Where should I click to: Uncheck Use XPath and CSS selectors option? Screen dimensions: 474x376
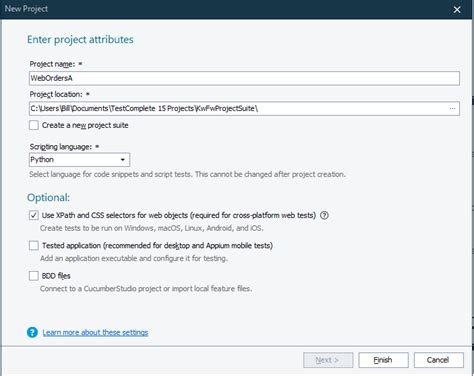coord(34,215)
